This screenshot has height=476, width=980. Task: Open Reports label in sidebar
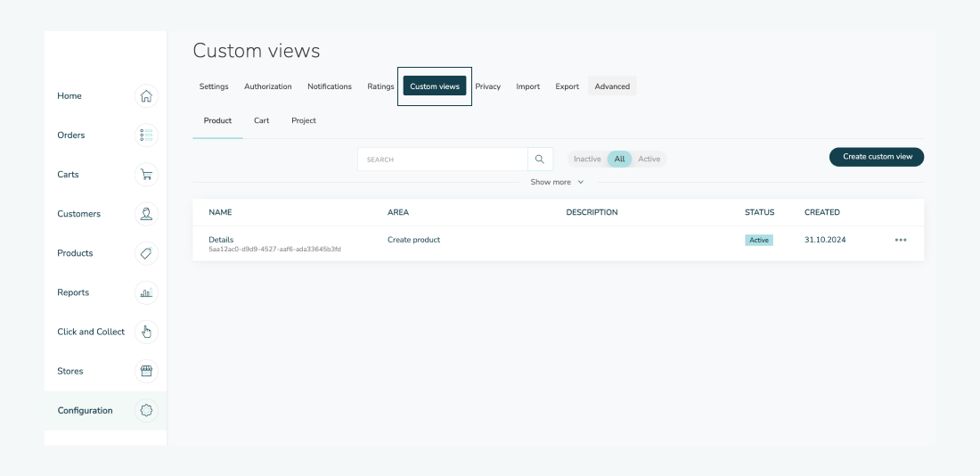(73, 292)
